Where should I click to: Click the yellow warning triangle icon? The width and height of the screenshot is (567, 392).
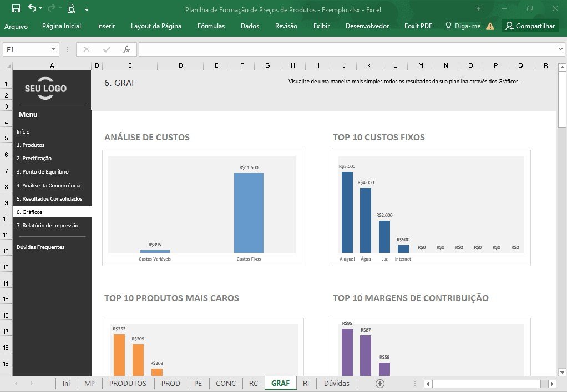490,26
